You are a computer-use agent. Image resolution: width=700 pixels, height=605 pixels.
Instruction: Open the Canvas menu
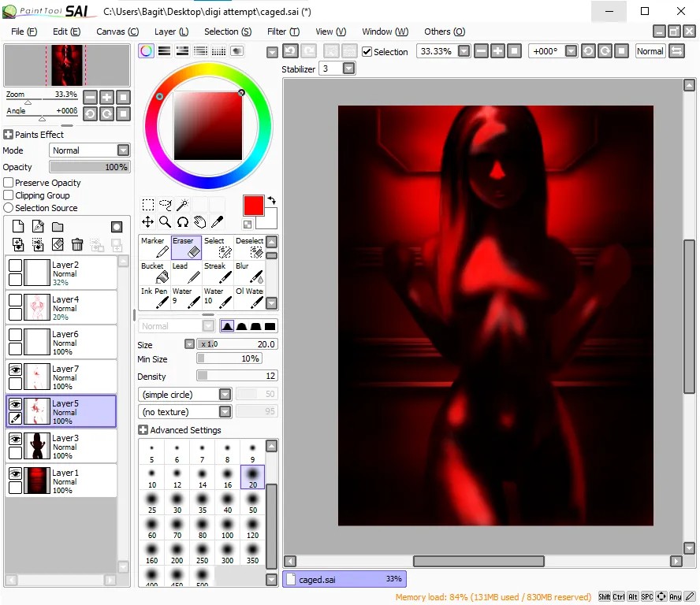pyautogui.click(x=117, y=32)
